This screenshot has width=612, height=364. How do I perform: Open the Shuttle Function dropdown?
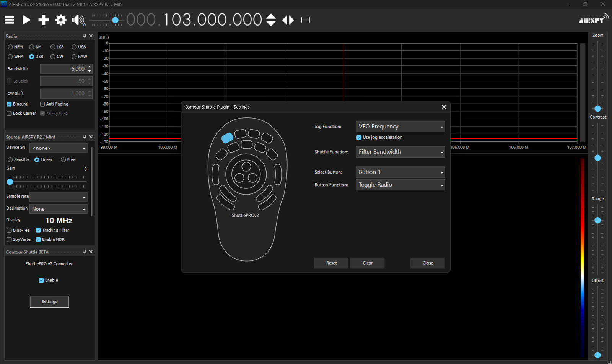pyautogui.click(x=400, y=152)
